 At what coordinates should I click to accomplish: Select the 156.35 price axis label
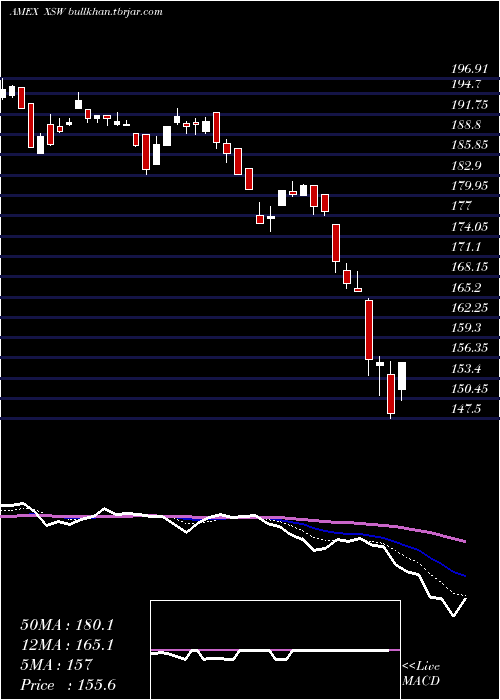(469, 348)
